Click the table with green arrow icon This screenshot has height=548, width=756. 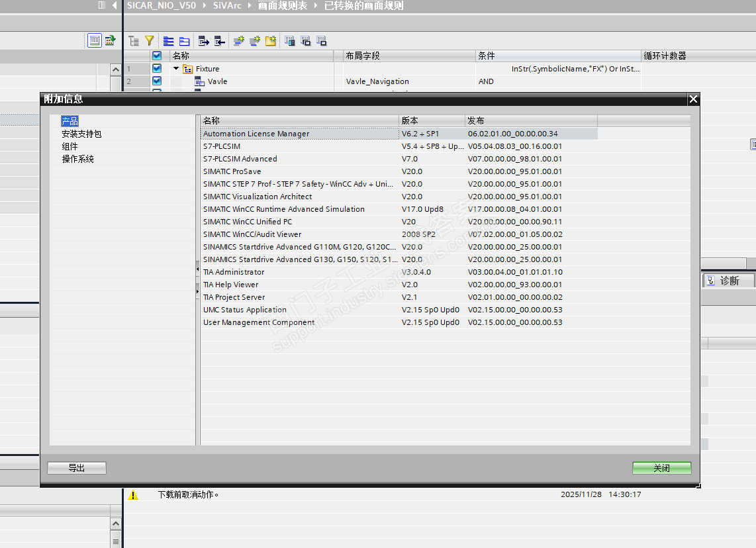coord(111,40)
